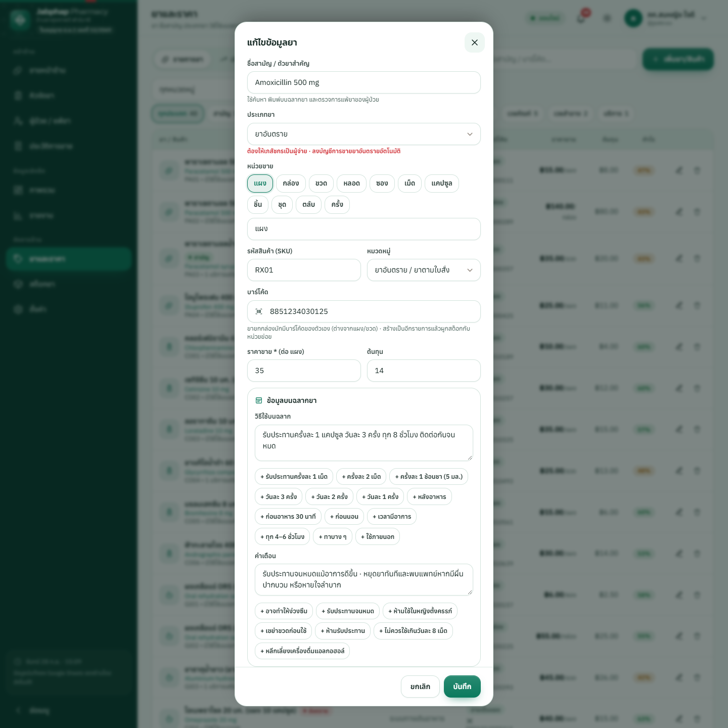Insert the '+ ก่อนนอน' chip
This screenshot has width=728, height=728.
tap(344, 517)
